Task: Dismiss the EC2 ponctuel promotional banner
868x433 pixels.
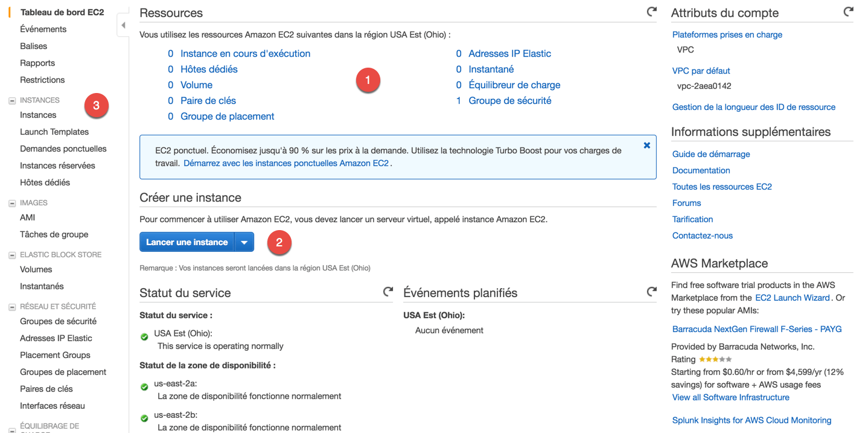Action: pos(646,145)
